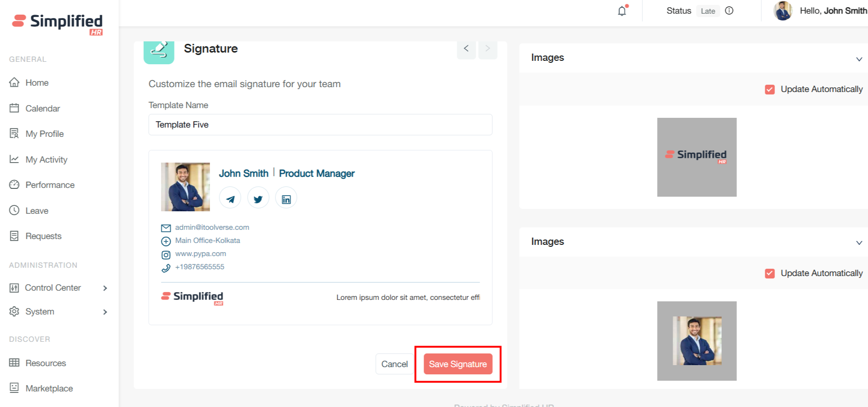868x407 pixels.
Task: Click the Status info icon
Action: (x=729, y=11)
